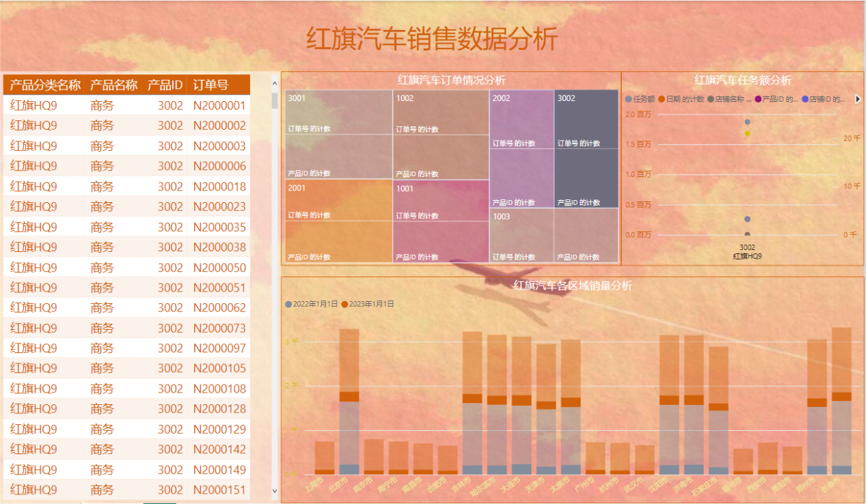The image size is (866, 504).
Task: Click the 天津市 axis label
Action: tap(536, 484)
